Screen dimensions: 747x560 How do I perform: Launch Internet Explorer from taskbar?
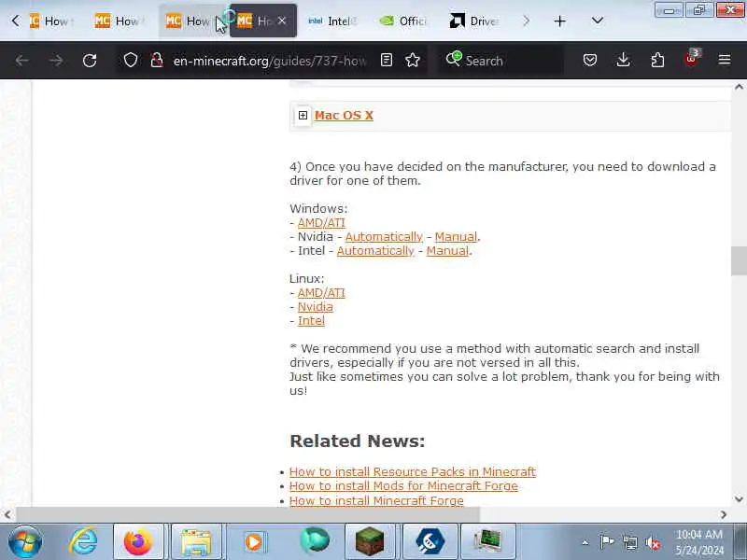point(84,541)
